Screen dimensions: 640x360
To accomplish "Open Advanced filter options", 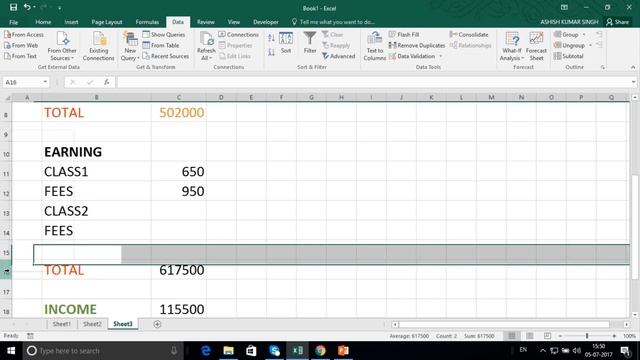I will pyautogui.click(x=338, y=56).
